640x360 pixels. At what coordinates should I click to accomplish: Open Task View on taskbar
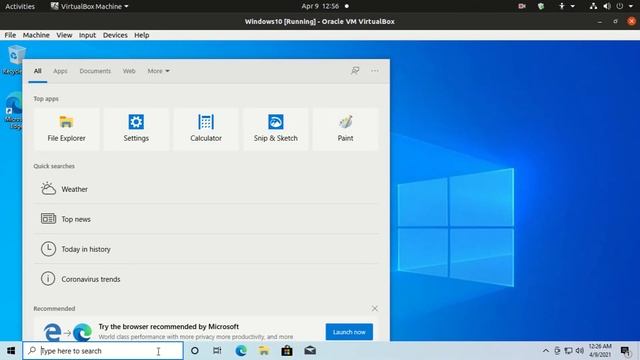[x=217, y=351]
